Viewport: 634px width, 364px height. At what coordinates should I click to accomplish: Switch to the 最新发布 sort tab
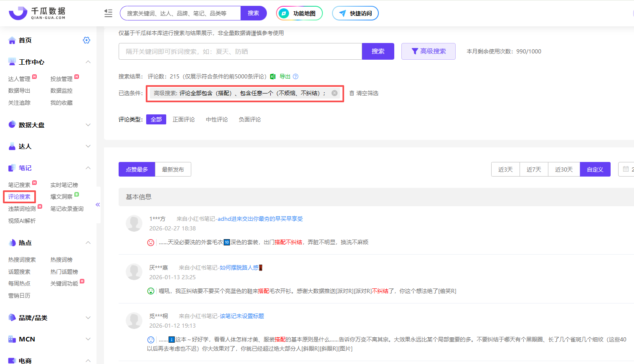click(x=173, y=169)
